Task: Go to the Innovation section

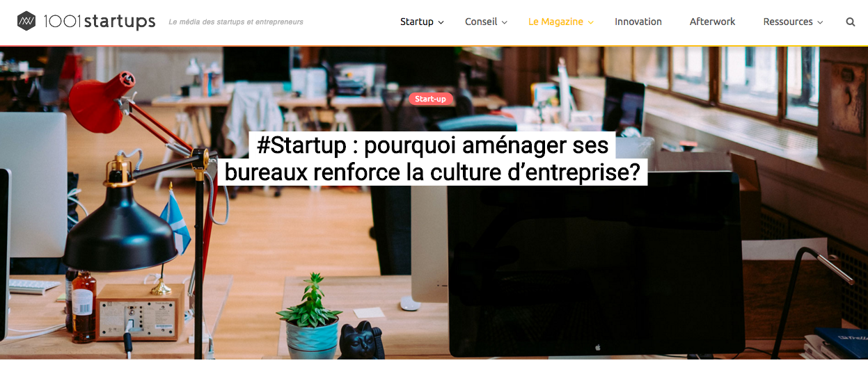Action: pyautogui.click(x=638, y=22)
